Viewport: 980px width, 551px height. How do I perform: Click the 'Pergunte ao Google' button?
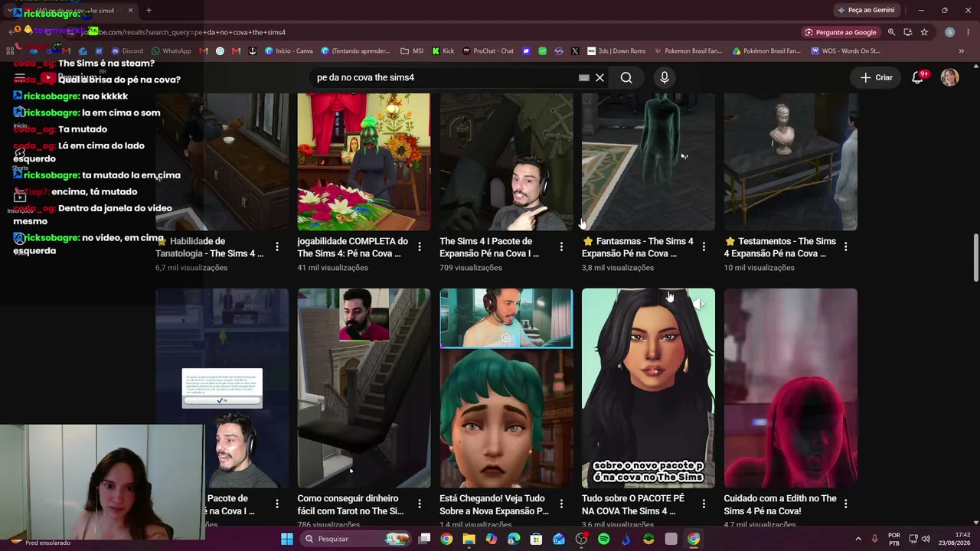click(841, 32)
